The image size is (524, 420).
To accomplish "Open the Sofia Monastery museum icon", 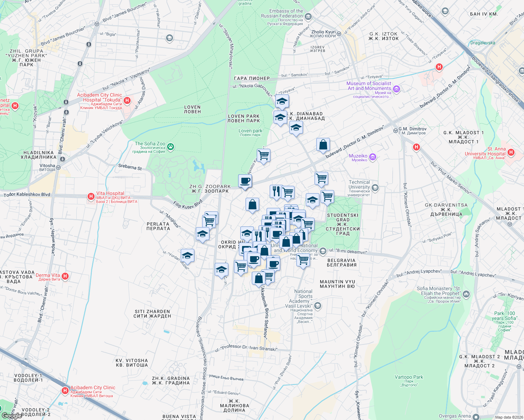I will coord(466,294).
